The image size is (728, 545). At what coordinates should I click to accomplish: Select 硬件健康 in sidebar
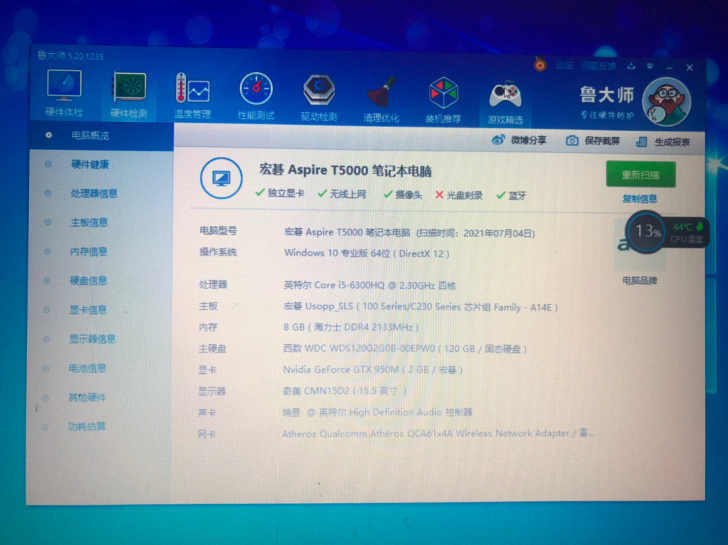pyautogui.click(x=90, y=164)
